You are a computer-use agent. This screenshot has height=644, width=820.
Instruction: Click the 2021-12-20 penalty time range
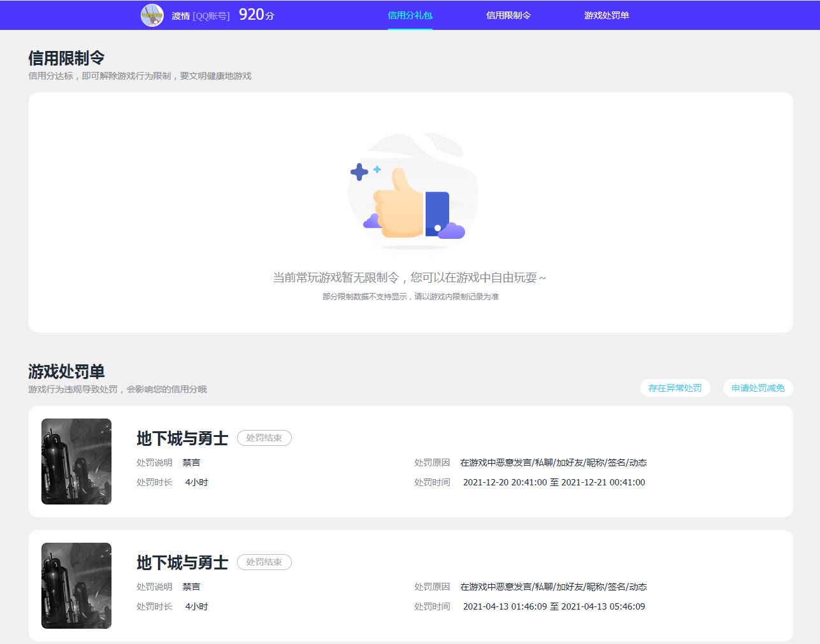[554, 482]
